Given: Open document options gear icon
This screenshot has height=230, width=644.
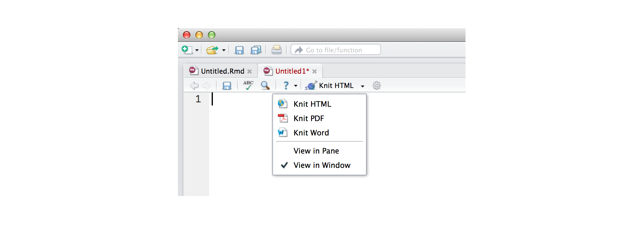Looking at the screenshot, I should point(376,86).
